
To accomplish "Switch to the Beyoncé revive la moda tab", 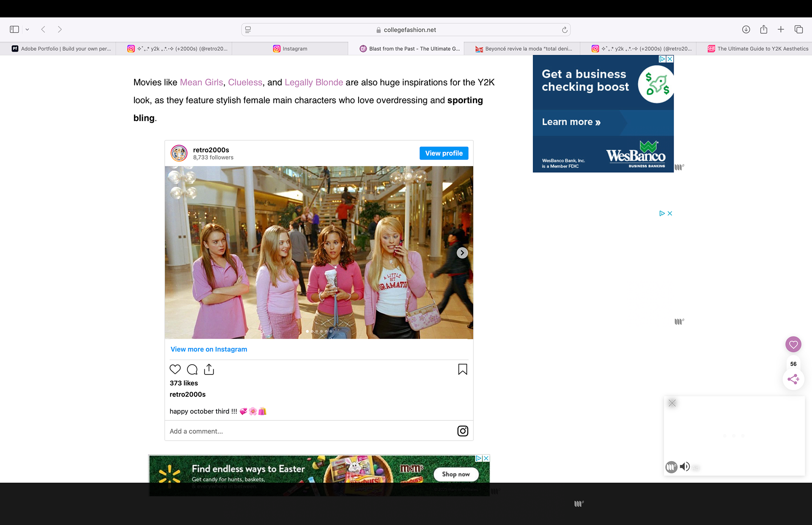I will point(522,49).
